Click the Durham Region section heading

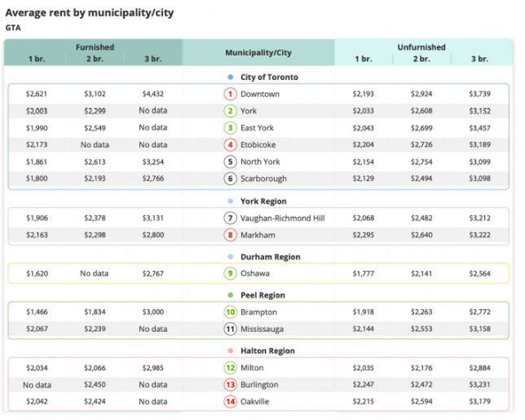[269, 257]
